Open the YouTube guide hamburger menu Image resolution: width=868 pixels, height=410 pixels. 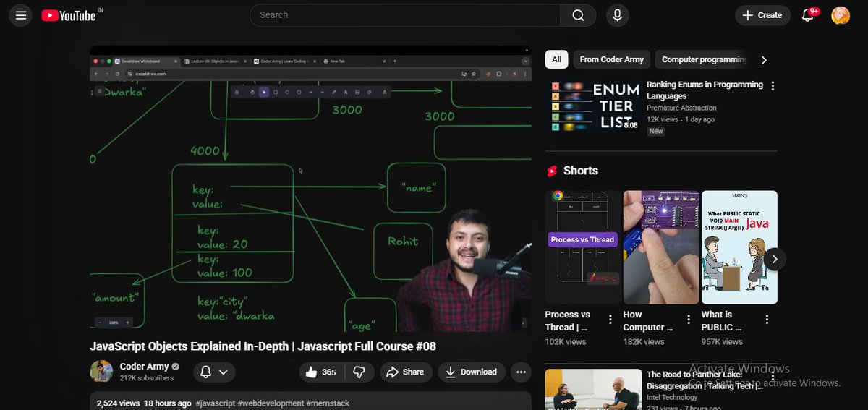(x=20, y=15)
